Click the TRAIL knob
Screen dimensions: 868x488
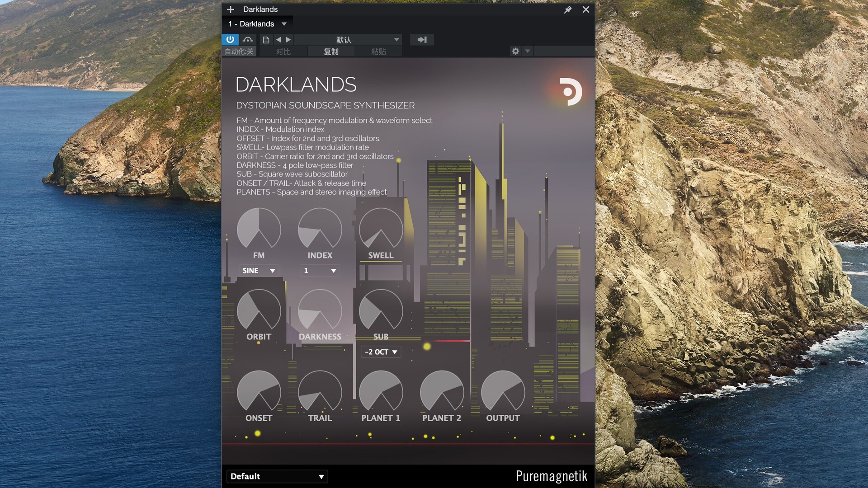coord(320,392)
